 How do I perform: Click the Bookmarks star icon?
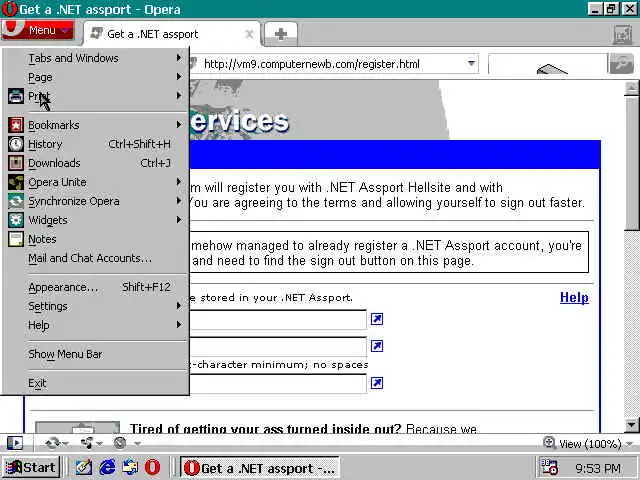point(16,125)
